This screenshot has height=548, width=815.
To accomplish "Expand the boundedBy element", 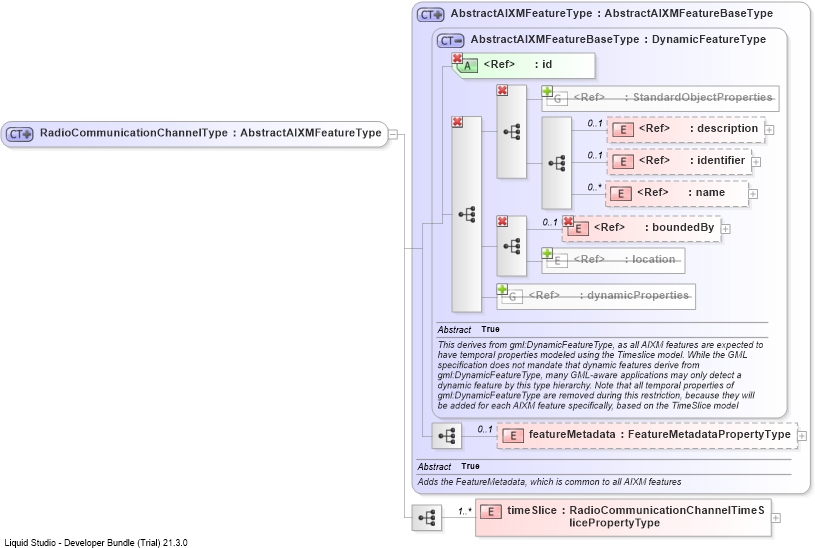I will pyautogui.click(x=726, y=229).
